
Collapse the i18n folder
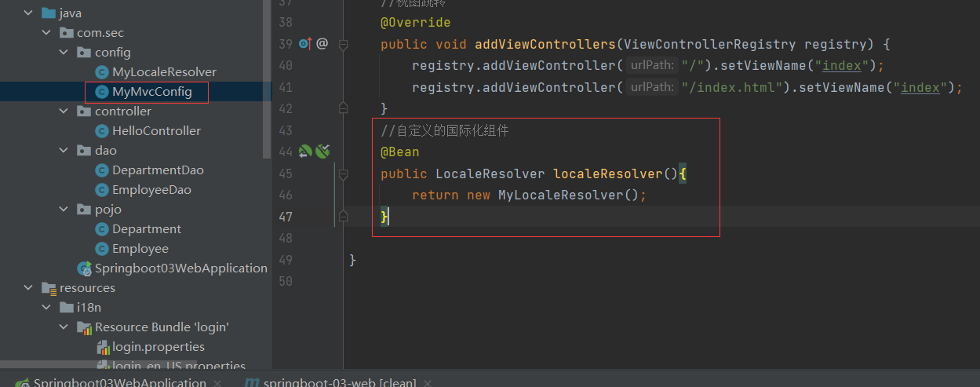(47, 308)
